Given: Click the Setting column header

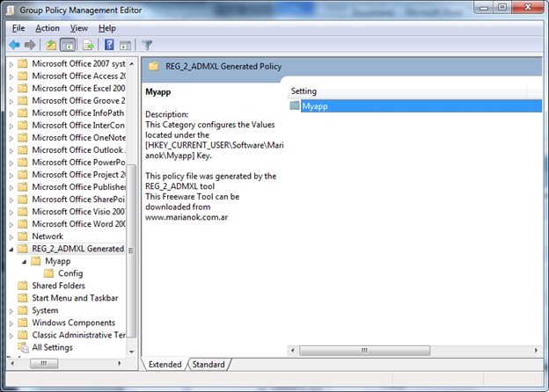Looking at the screenshot, I should [408, 91].
